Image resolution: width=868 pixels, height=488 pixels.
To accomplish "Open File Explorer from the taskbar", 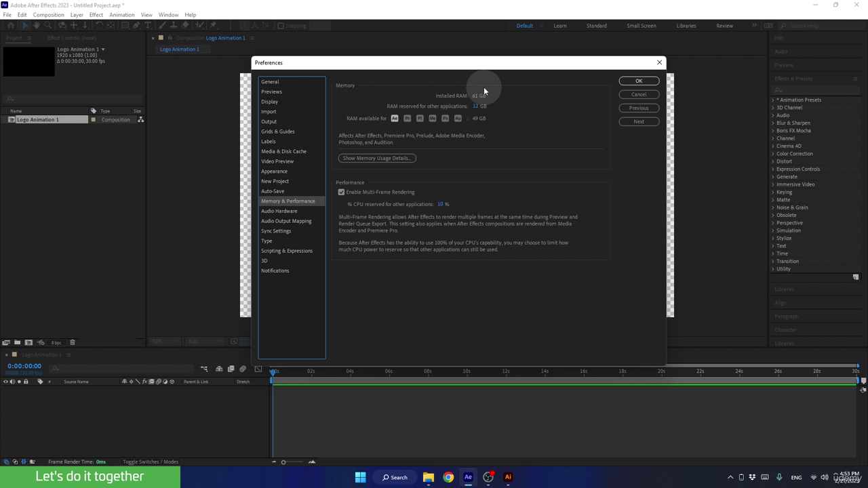I will [429, 477].
